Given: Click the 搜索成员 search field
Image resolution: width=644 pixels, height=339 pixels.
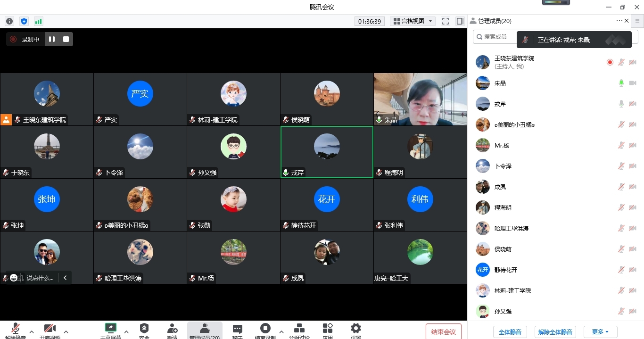Looking at the screenshot, I should point(496,37).
